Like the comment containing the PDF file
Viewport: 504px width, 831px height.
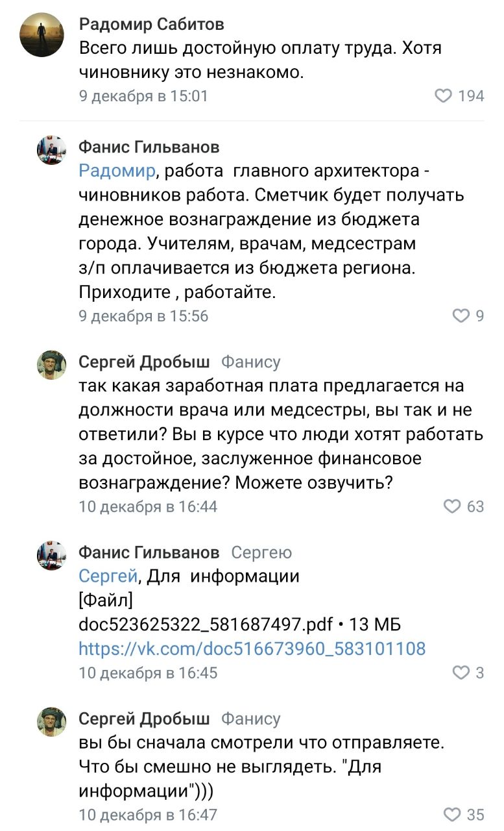pos(461,673)
